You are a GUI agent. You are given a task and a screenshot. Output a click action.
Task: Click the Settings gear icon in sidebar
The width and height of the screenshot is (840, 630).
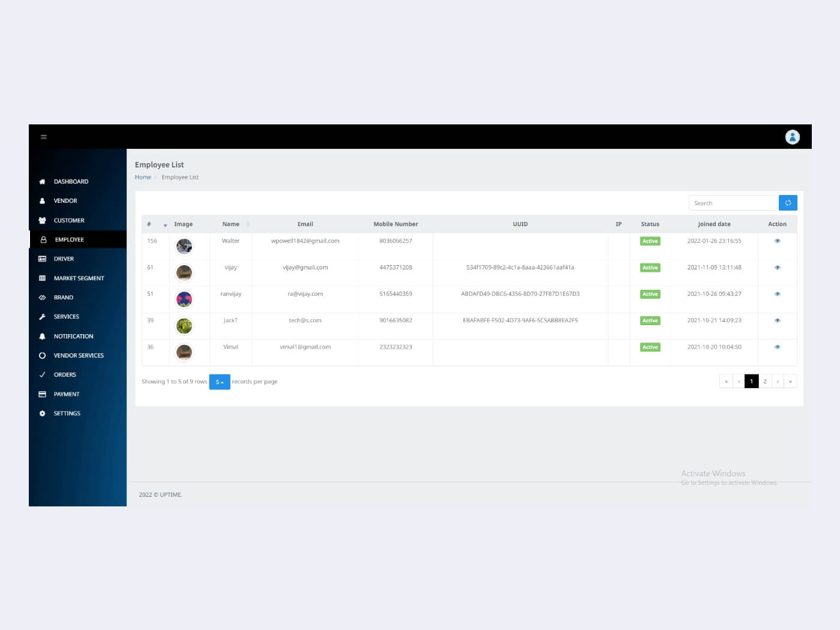click(x=42, y=413)
